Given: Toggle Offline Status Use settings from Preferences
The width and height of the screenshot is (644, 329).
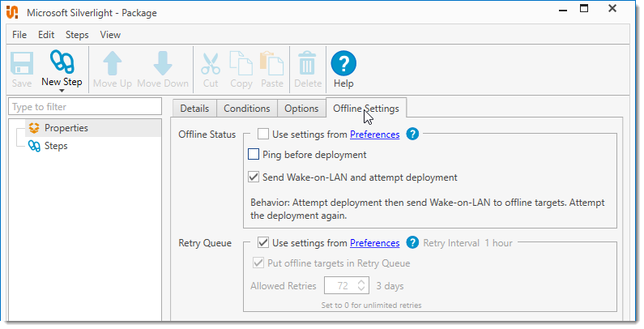Looking at the screenshot, I should click(x=263, y=135).
